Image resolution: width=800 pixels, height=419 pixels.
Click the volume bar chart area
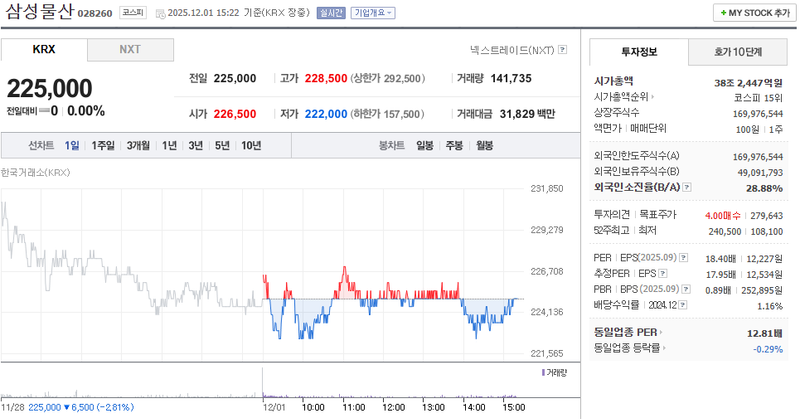pyautogui.click(x=262, y=383)
